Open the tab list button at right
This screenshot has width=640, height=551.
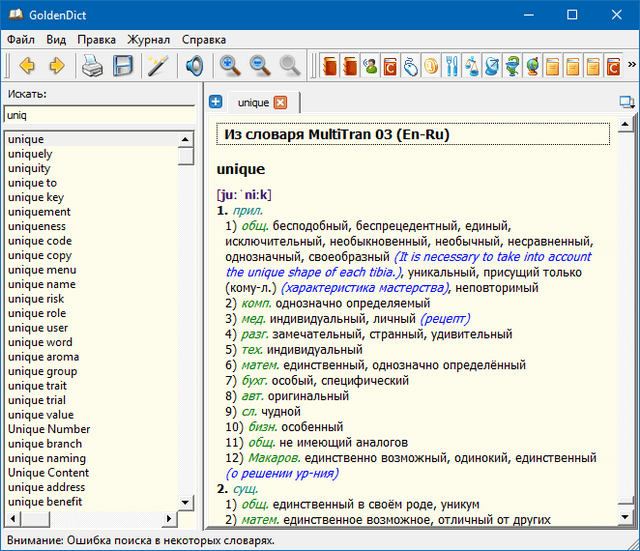click(x=626, y=102)
